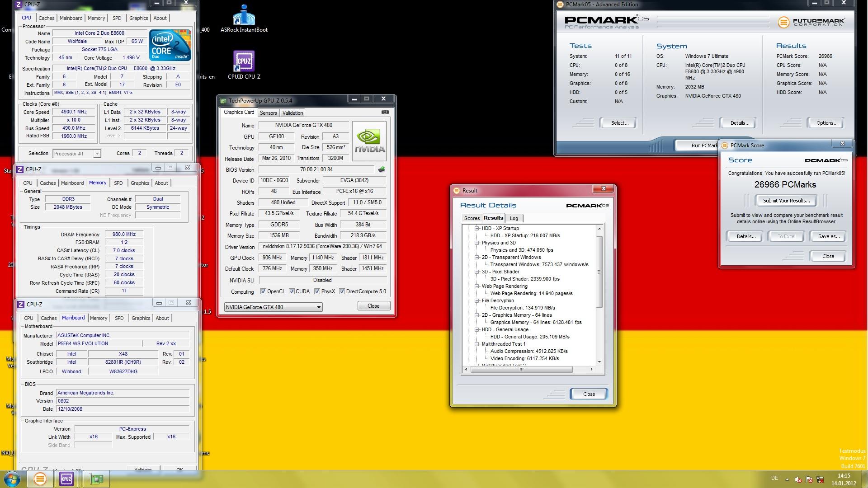Screen dimensions: 868x488
Task: Click the GPU-Z title bar icon
Action: (223, 100)
